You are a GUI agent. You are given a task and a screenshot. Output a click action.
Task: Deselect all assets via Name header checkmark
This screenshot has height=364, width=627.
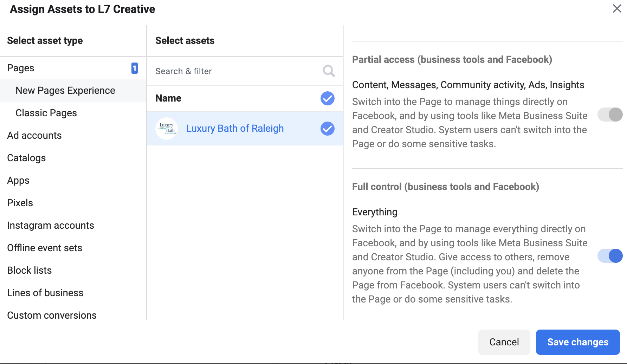[327, 98]
